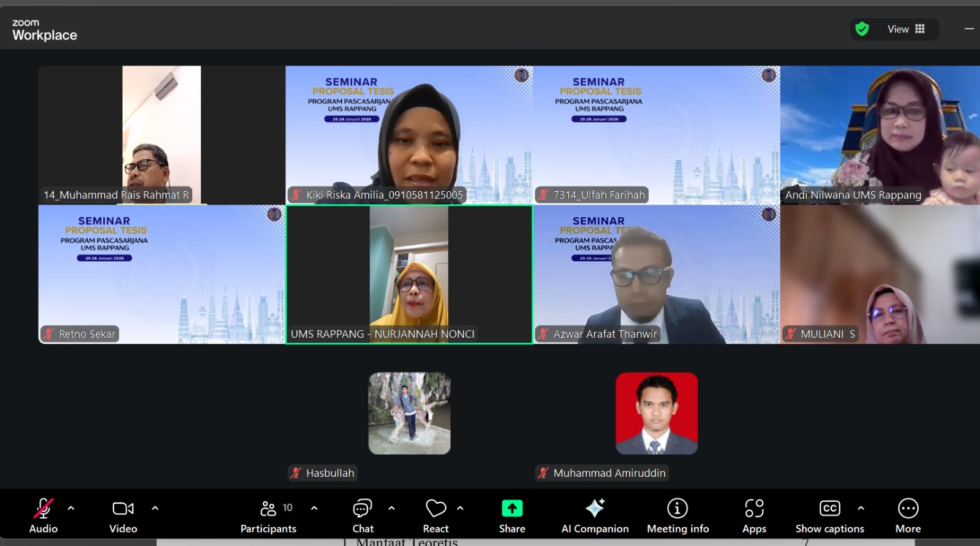
Task: Start screen sharing with Share
Action: (512, 517)
